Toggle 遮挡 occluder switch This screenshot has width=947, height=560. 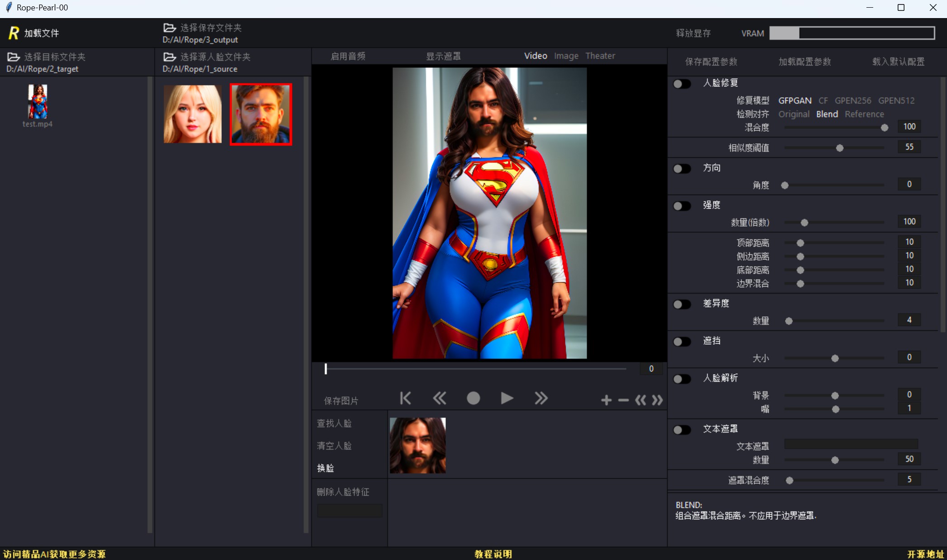coord(682,342)
